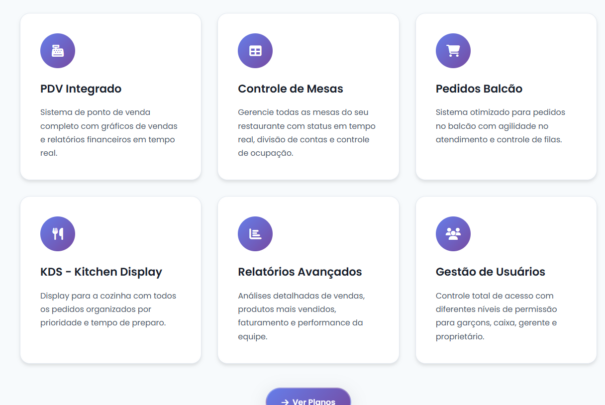Click the shopping cart icon for Pedidos Balcão
The width and height of the screenshot is (605, 405).
(x=453, y=50)
